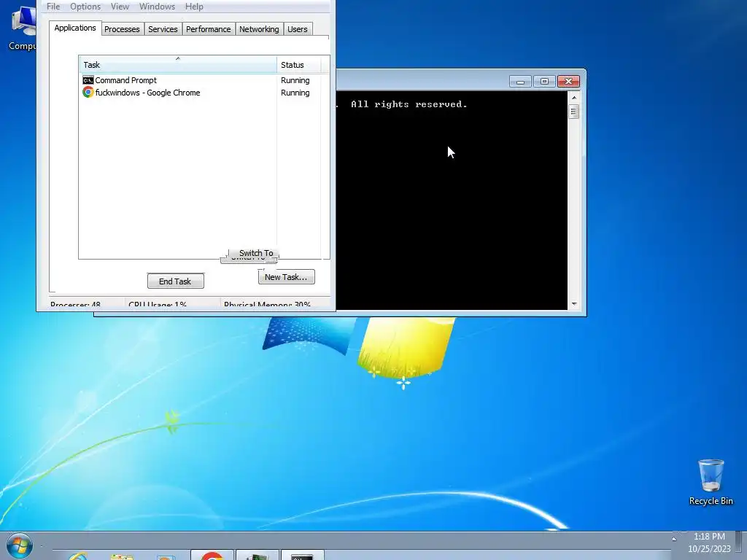Switch to the Users tab

298,29
